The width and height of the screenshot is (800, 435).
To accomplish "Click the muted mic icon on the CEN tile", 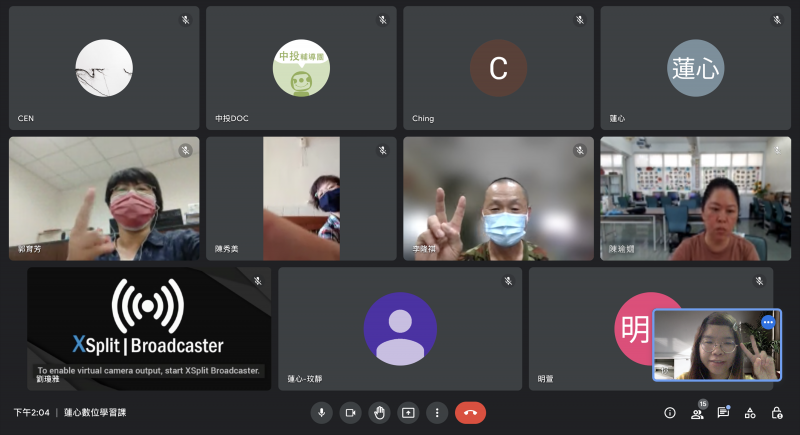I will (x=185, y=20).
